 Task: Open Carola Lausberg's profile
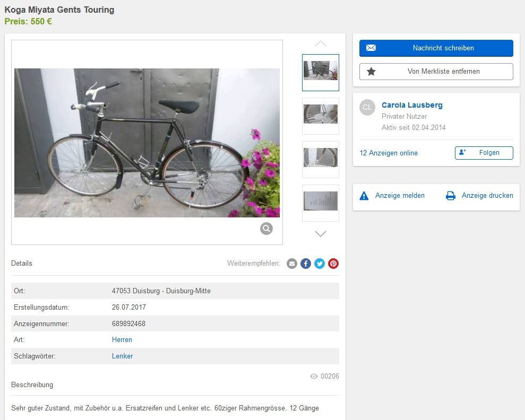[x=412, y=105]
